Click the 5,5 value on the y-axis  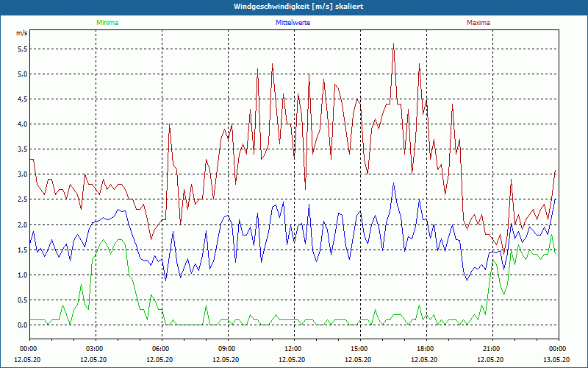point(22,49)
